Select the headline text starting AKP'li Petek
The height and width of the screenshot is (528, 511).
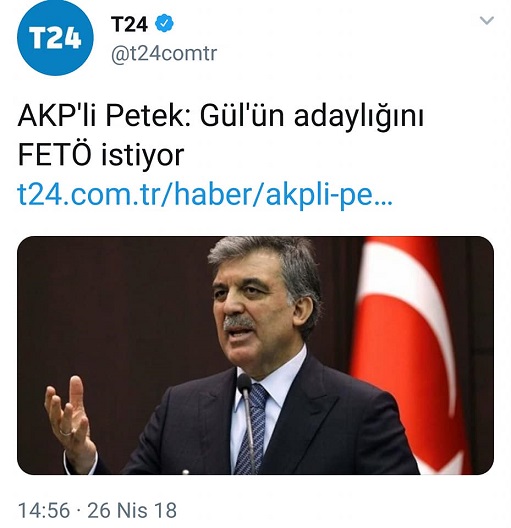pyautogui.click(x=220, y=136)
